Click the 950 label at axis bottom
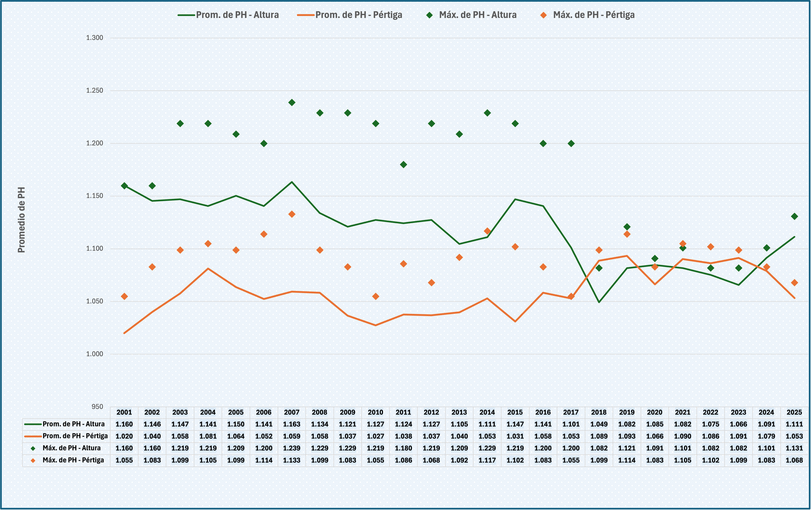812x511 pixels. pos(97,407)
